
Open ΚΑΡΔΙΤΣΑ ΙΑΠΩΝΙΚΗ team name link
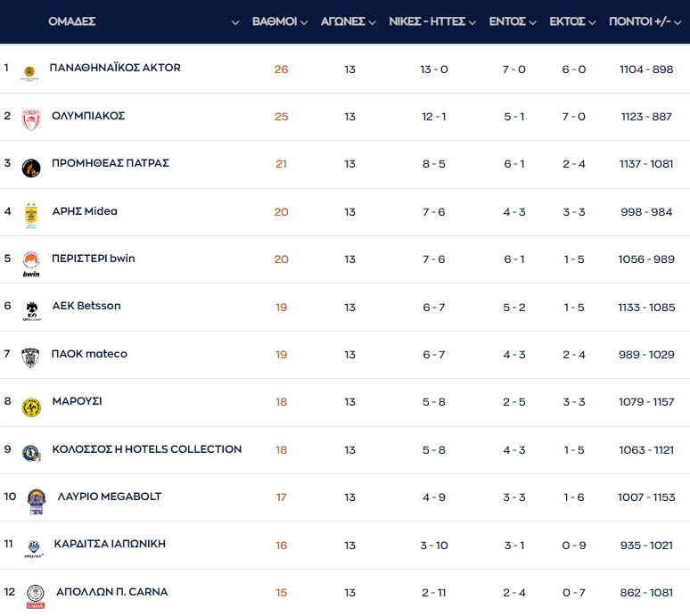[110, 544]
